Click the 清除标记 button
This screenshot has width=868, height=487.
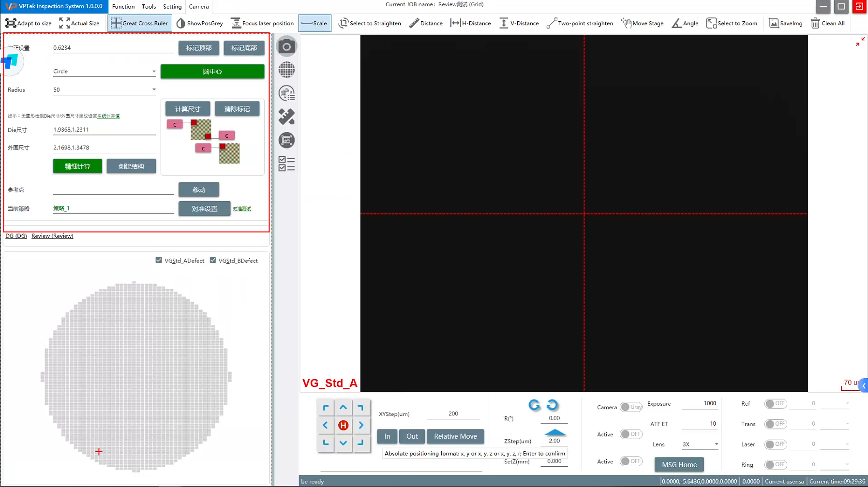pyautogui.click(x=237, y=109)
